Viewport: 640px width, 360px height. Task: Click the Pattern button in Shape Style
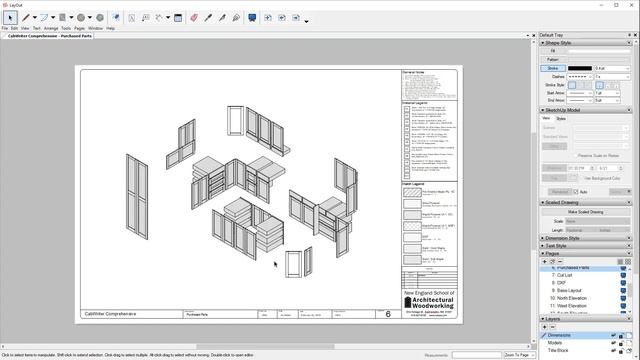[553, 60]
